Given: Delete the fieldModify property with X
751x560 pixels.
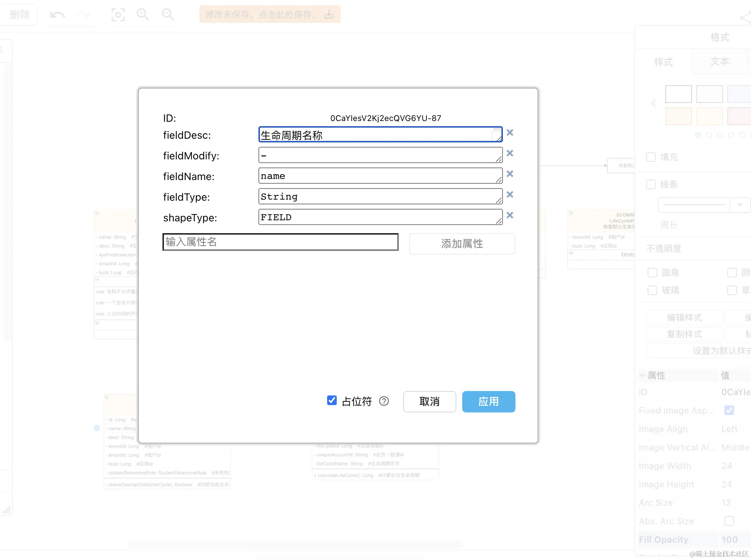Looking at the screenshot, I should (x=510, y=153).
